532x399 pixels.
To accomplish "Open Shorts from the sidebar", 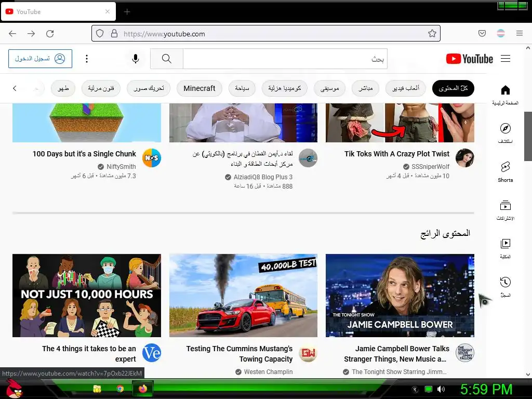I will (x=505, y=171).
